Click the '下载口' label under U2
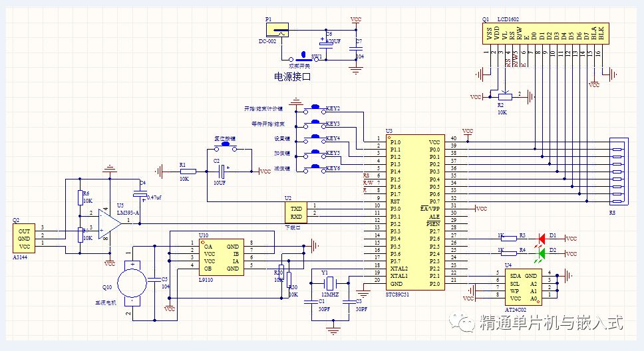Screen dimensions: 644x351 293,227
